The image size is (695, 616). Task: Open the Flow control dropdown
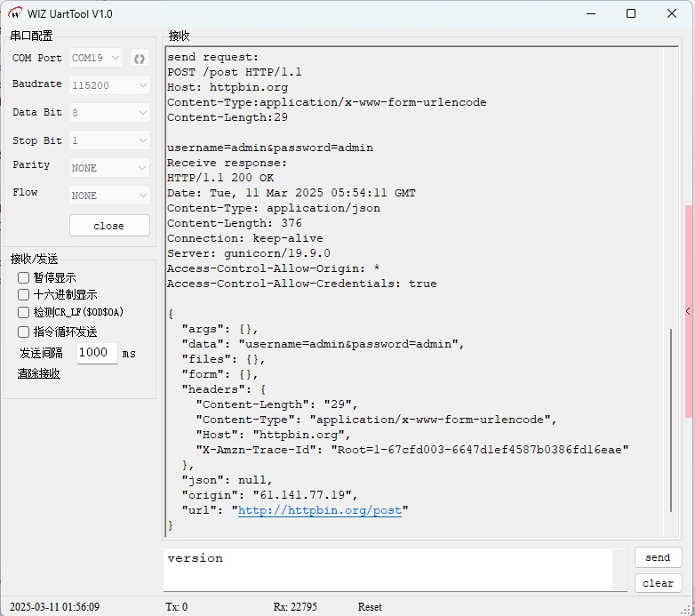[109, 196]
